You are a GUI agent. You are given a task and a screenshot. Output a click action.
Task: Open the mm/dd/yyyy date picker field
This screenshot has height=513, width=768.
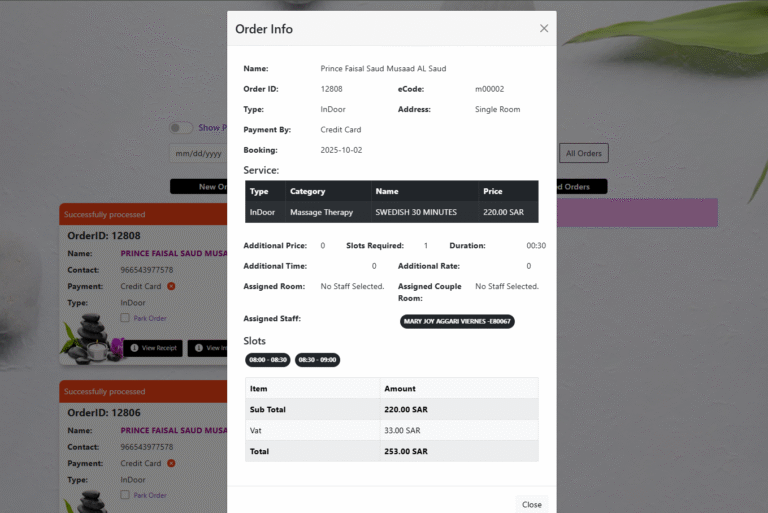pos(198,154)
